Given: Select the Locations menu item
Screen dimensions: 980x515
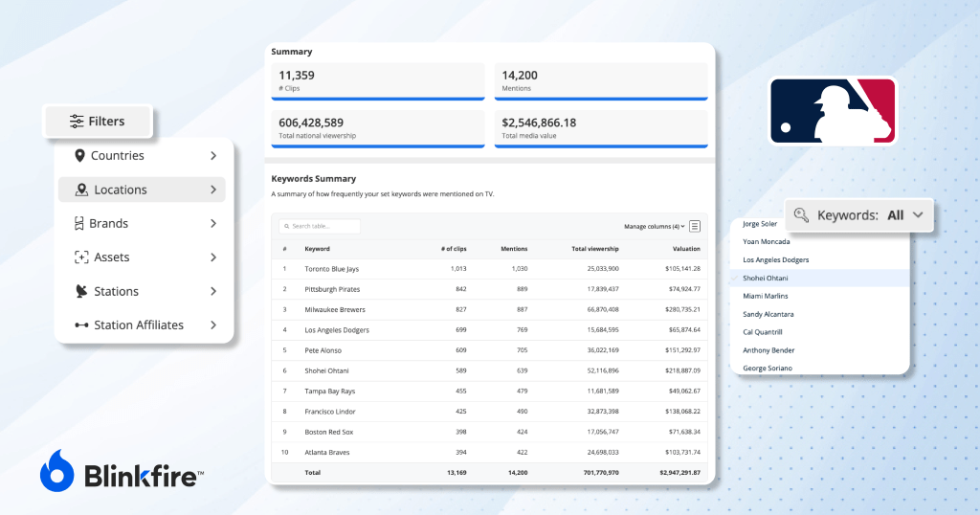Looking at the screenshot, I should click(x=142, y=190).
